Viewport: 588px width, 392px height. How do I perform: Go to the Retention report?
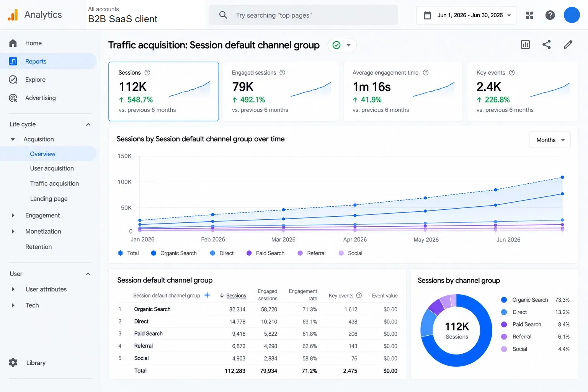pyautogui.click(x=39, y=247)
